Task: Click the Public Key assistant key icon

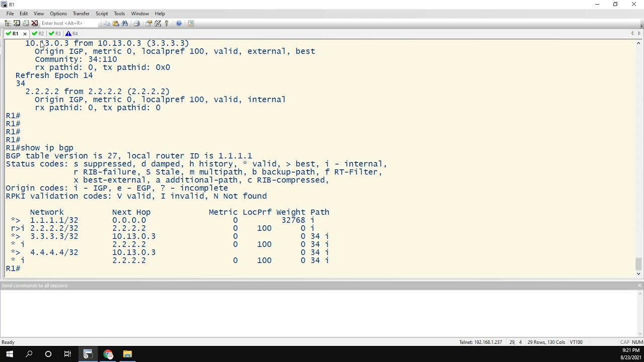Action: 167,23
